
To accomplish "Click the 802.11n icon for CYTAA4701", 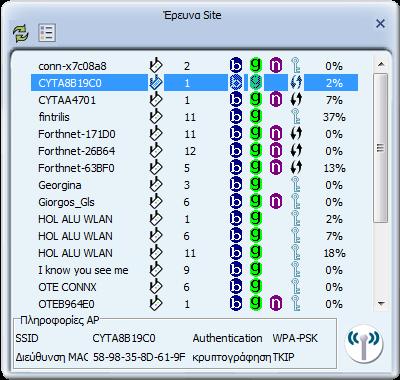I will [275, 99].
